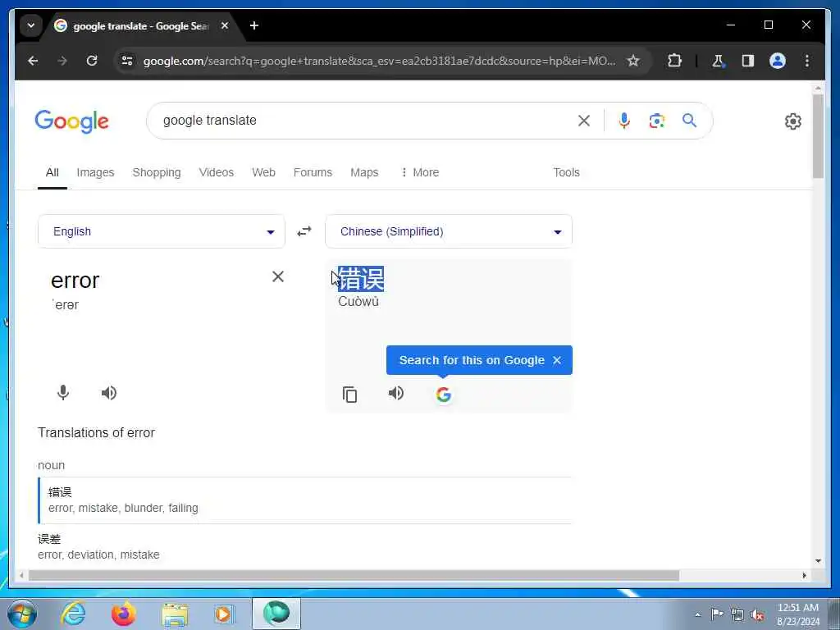840x630 pixels.
Task: Click the muted volume tray icon
Action: [x=757, y=614]
